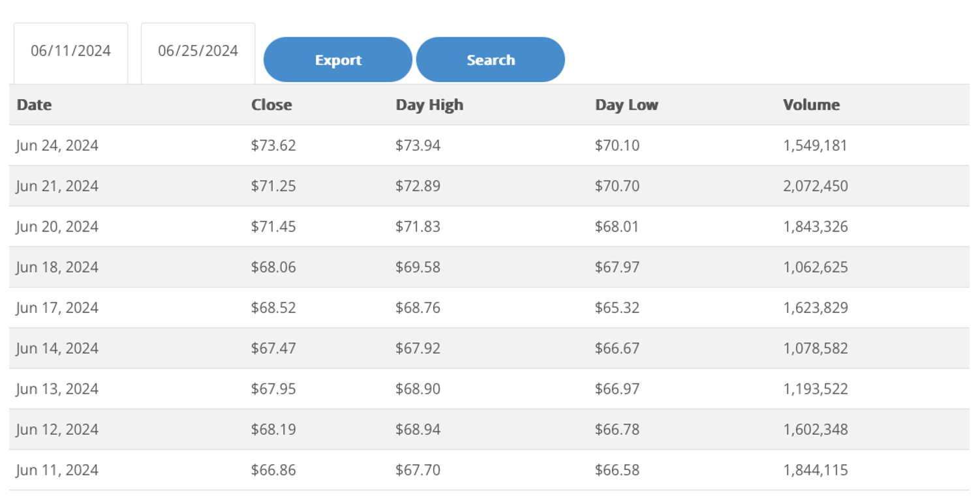Select the Jun 21, 2024 row date

(57, 186)
